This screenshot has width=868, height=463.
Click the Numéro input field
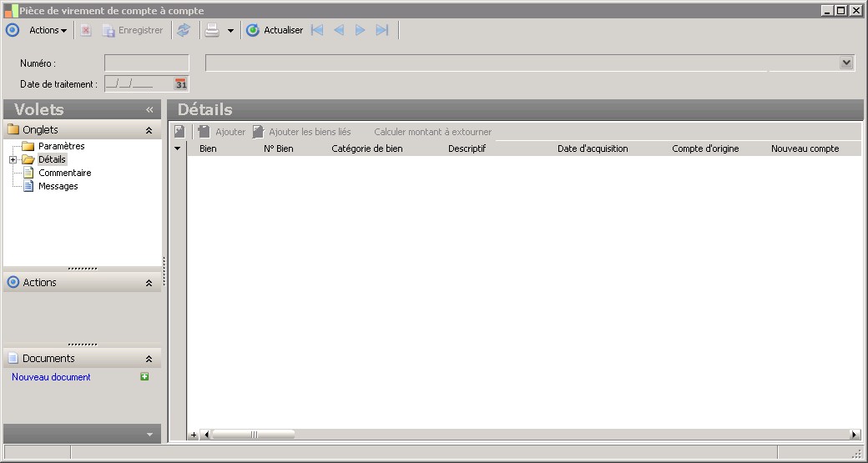click(x=147, y=63)
